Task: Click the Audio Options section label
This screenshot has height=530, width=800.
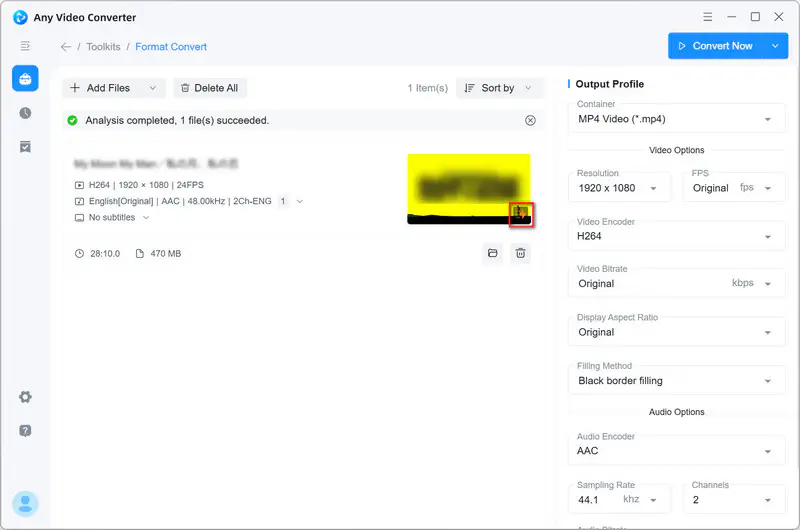Action: tap(677, 412)
